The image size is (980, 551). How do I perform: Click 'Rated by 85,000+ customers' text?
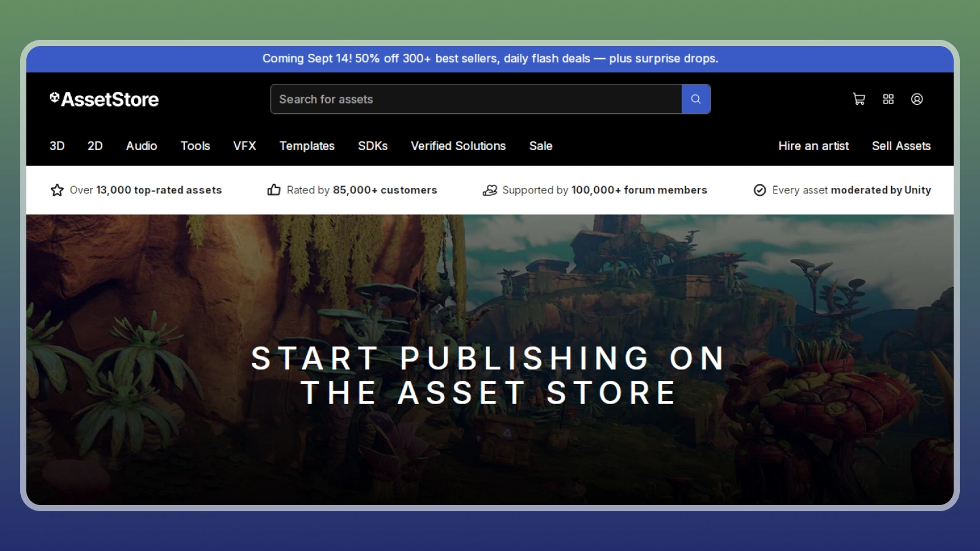click(x=362, y=190)
